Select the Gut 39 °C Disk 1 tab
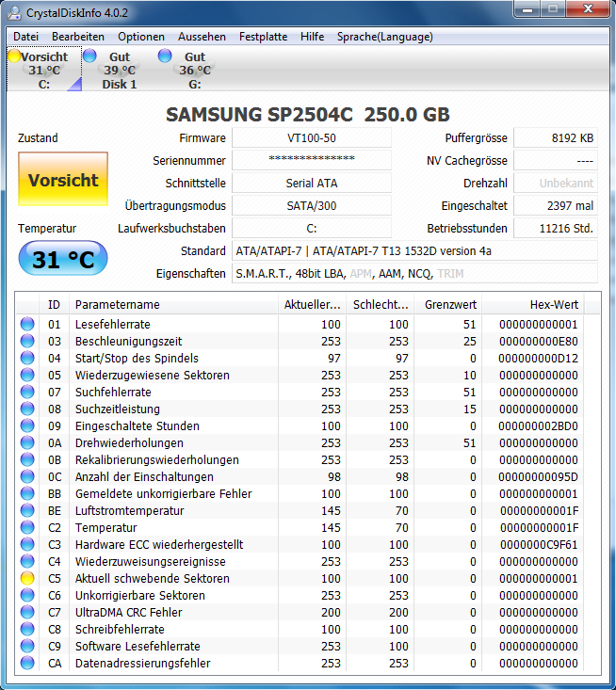Viewport: 616px width, 690px height. point(120,70)
